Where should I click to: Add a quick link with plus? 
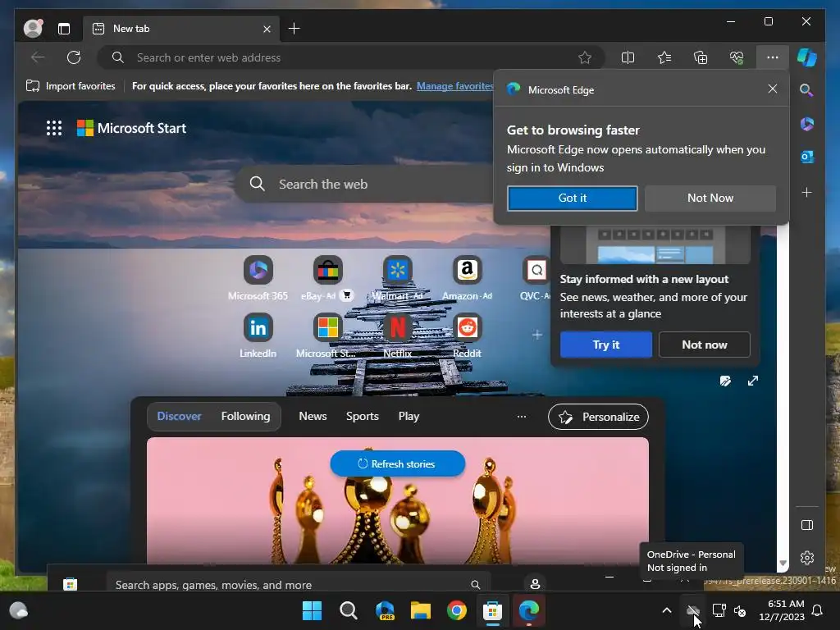point(536,335)
